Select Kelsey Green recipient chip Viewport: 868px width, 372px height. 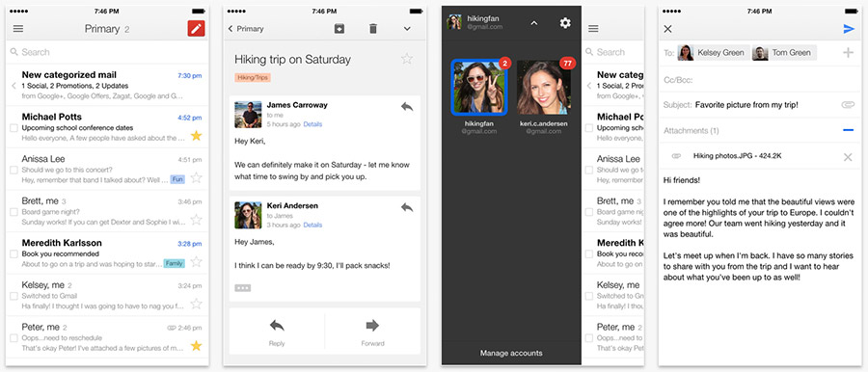[714, 53]
